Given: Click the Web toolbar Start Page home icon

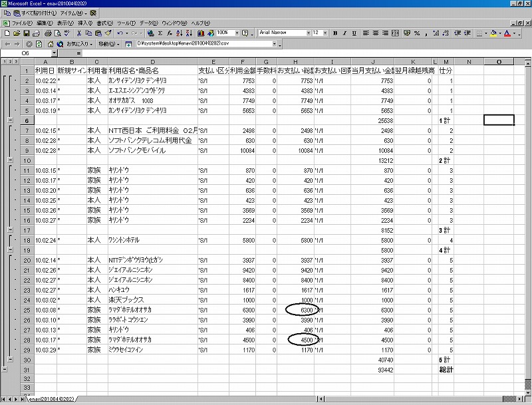Looking at the screenshot, I should point(51,44).
